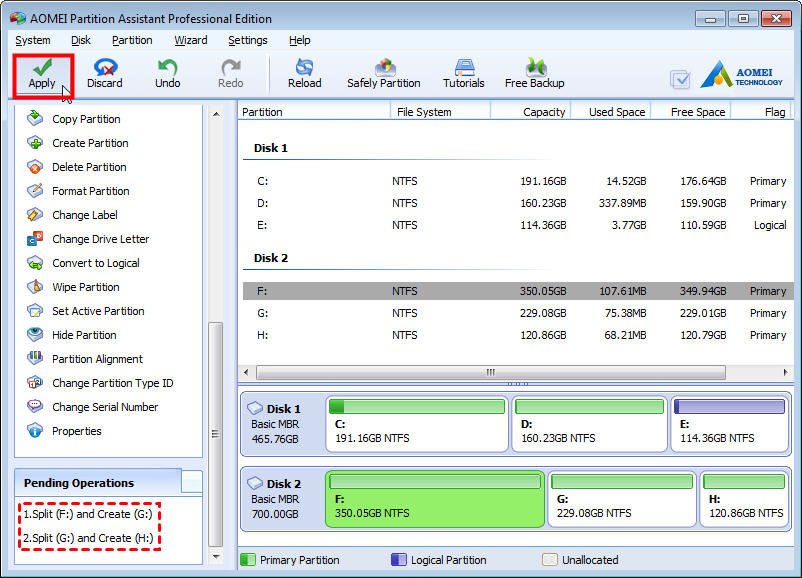Open the Wizard menu
The width and height of the screenshot is (802, 578).
click(191, 40)
